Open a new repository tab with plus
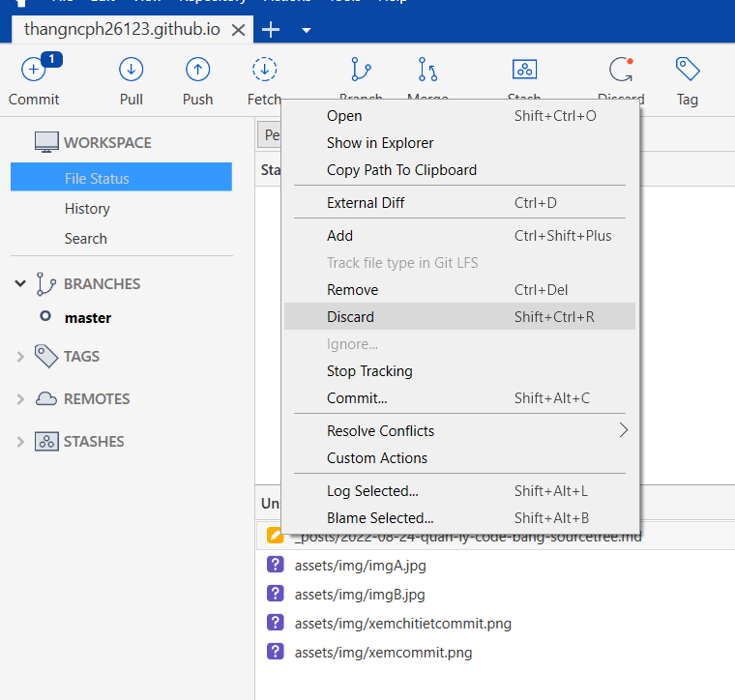The width and height of the screenshot is (735, 700). click(x=271, y=30)
